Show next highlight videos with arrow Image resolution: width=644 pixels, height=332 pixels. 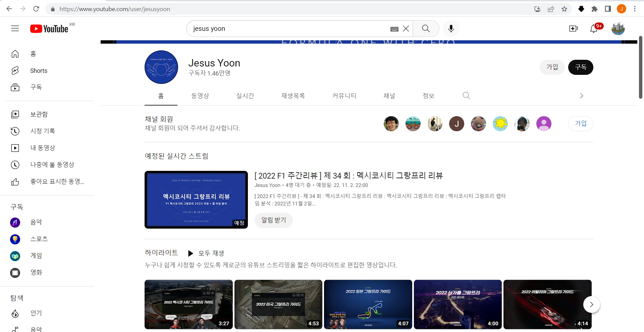[x=592, y=304]
